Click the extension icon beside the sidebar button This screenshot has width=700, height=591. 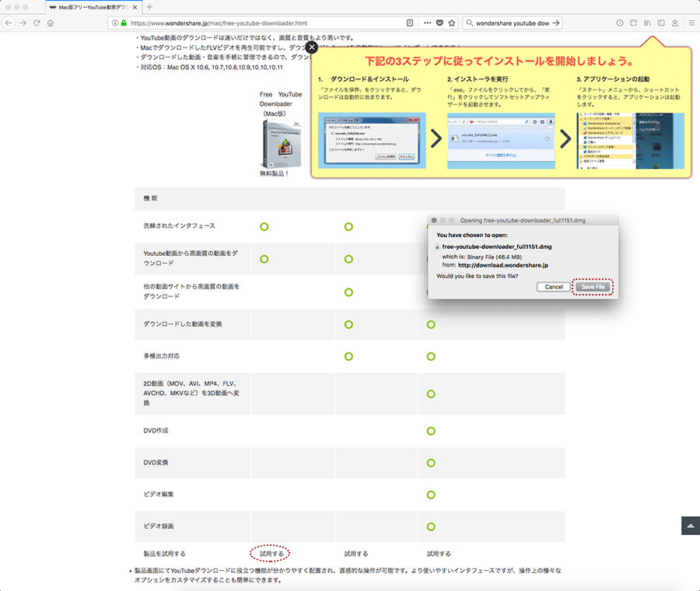675,23
